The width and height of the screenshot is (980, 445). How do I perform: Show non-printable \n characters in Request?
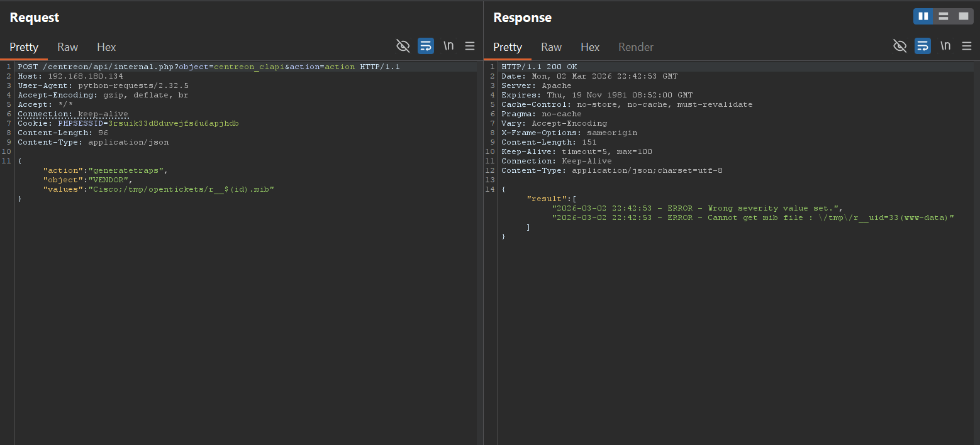(448, 46)
